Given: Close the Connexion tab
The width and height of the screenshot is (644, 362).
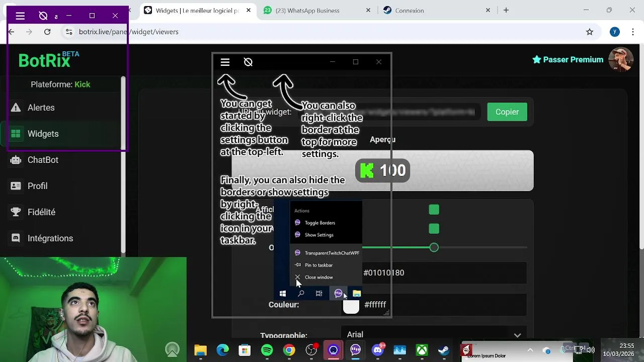Looking at the screenshot, I should click(488, 10).
